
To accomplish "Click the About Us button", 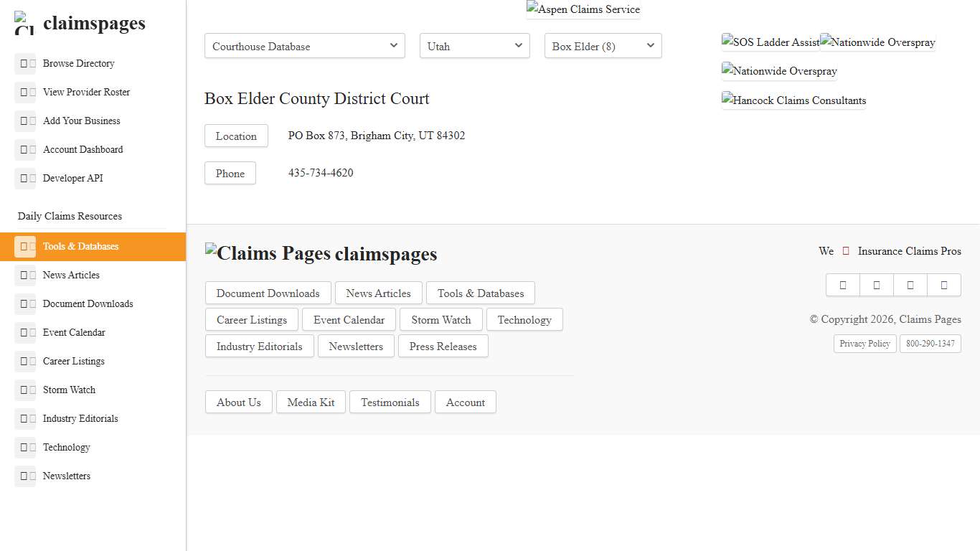I will 238,402.
